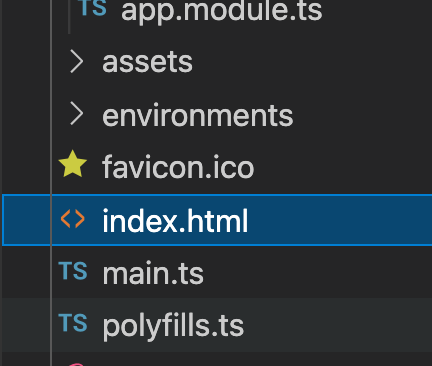This screenshot has width=432, height=366.
Task: Open the polyfills.ts file
Action: point(173,327)
